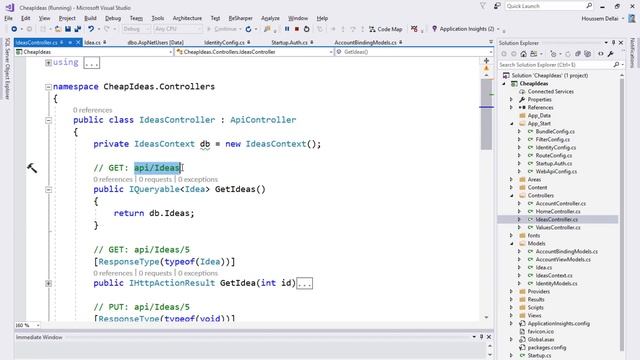Switch to the Idea.cs tab
The height and width of the screenshot is (360, 640).
coord(93,42)
